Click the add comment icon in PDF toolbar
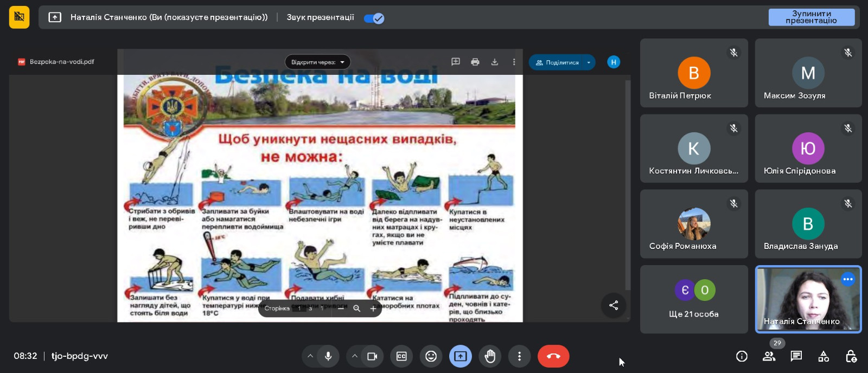This screenshot has height=373, width=868. 456,62
